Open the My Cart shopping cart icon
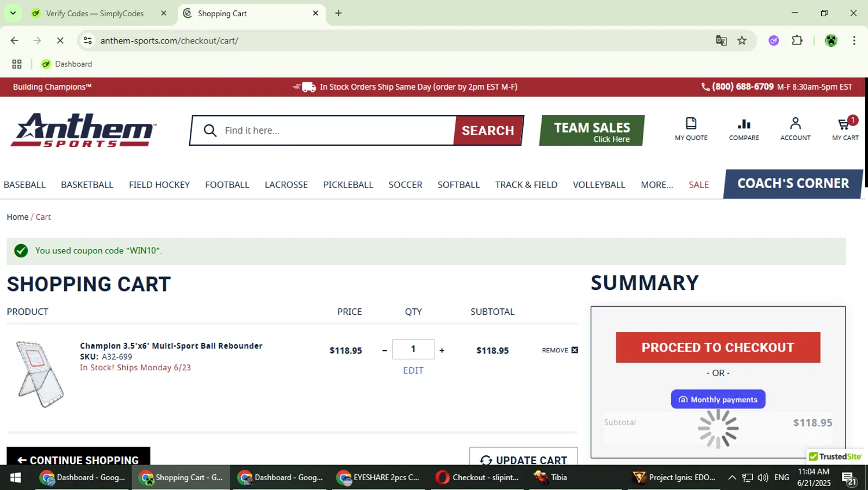 (x=845, y=123)
